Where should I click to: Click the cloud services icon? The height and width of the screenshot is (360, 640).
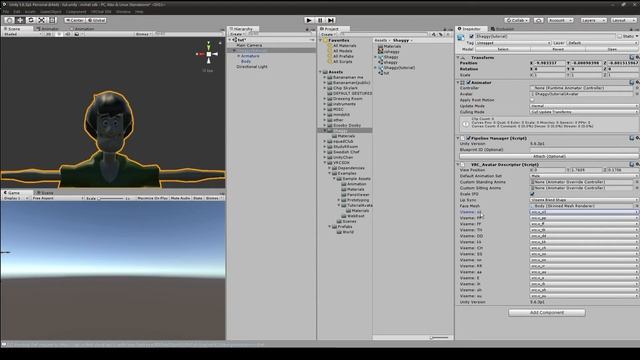[538, 20]
